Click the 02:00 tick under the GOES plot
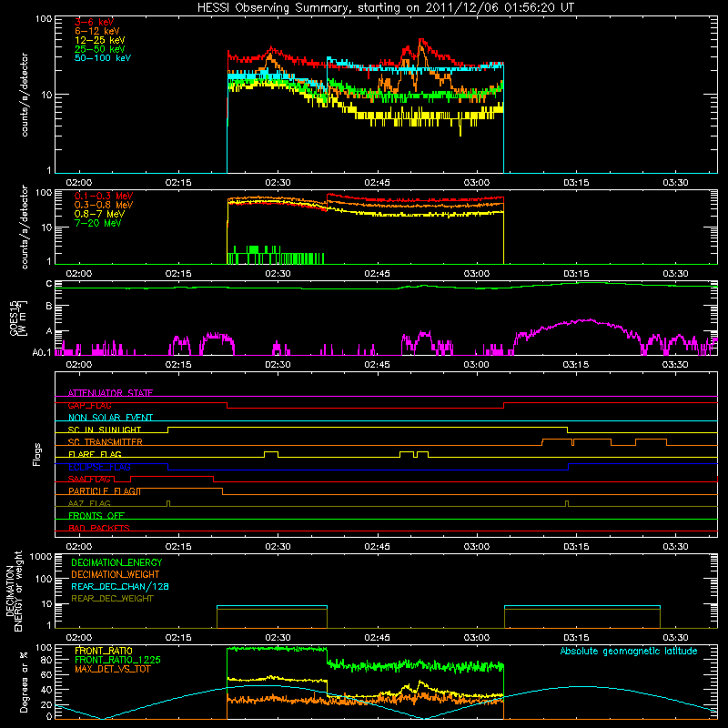728x728 pixels. click(79, 365)
